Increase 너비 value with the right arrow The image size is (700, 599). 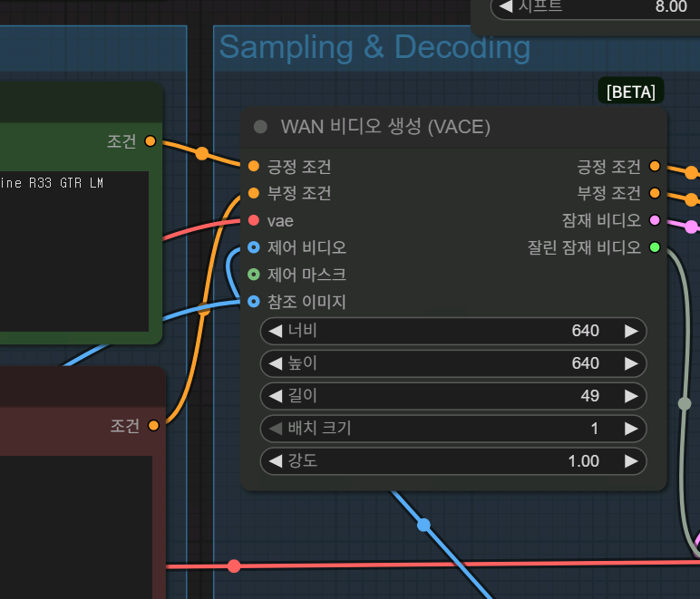pos(630,331)
